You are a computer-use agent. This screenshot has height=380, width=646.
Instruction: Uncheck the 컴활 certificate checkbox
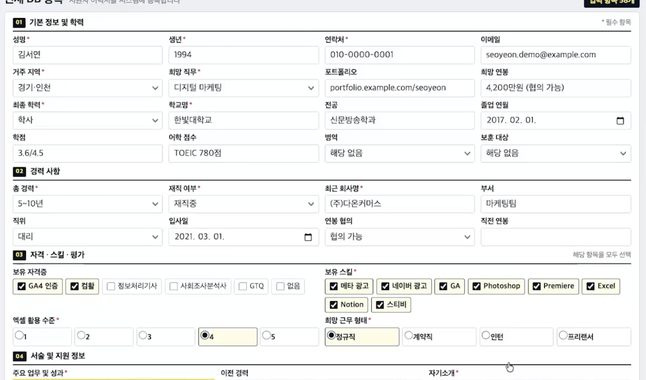pos(74,286)
